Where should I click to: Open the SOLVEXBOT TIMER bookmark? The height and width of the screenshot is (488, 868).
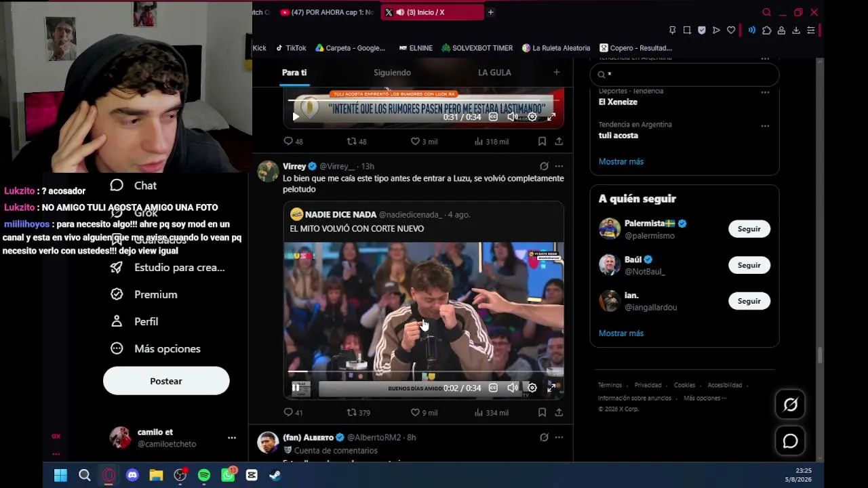click(x=477, y=48)
